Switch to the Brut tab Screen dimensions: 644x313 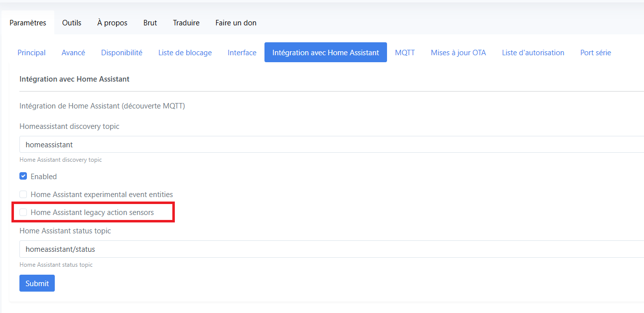[150, 23]
